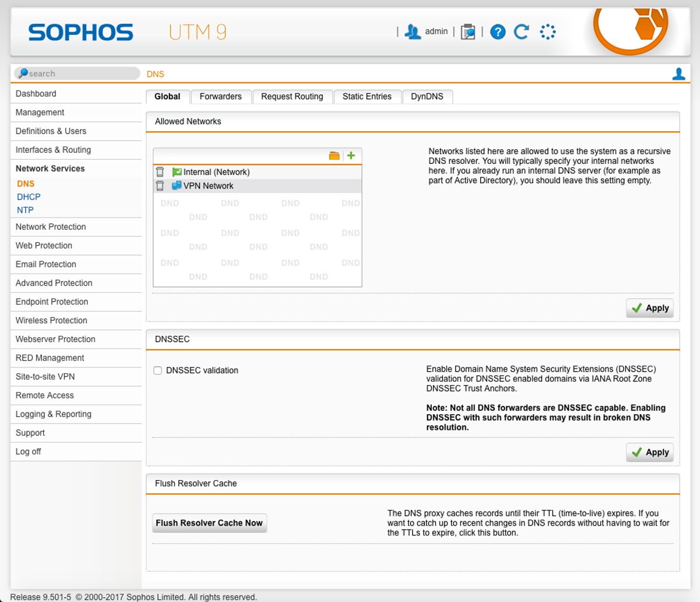This screenshot has width=700, height=602.
Task: Switch to the Forwarders tab
Action: 220,97
